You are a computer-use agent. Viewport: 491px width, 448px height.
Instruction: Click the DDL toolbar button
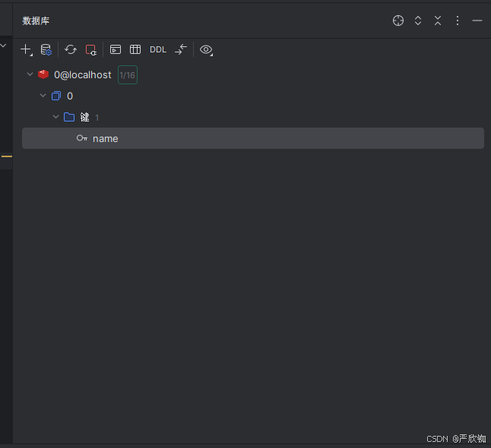click(158, 50)
